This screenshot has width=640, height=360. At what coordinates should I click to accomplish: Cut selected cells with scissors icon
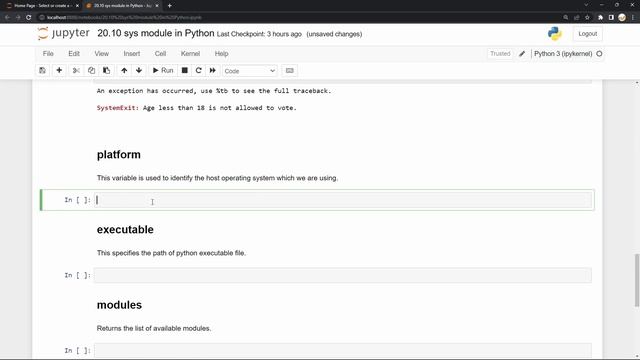tap(76, 71)
